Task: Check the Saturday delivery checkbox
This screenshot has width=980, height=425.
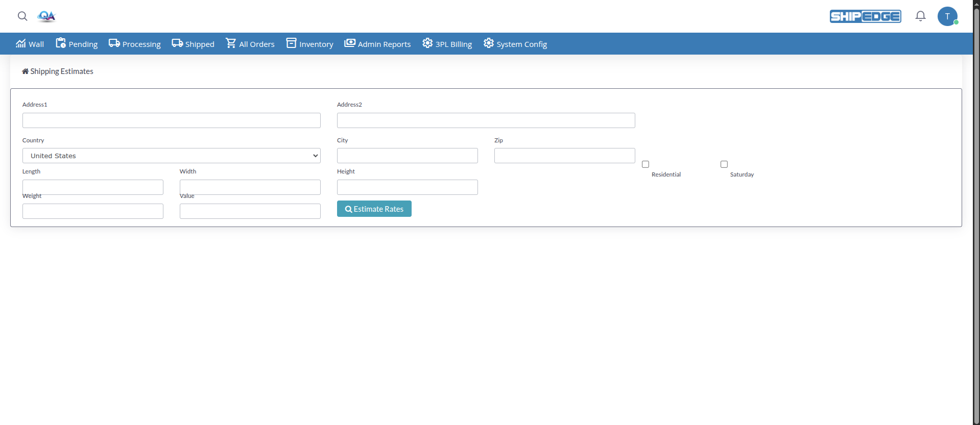Action: (x=724, y=164)
